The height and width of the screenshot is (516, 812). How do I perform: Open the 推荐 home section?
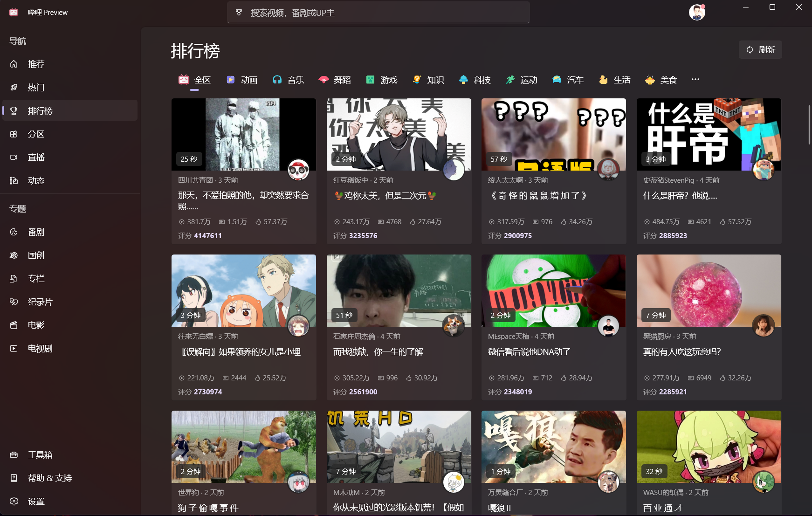coord(36,64)
